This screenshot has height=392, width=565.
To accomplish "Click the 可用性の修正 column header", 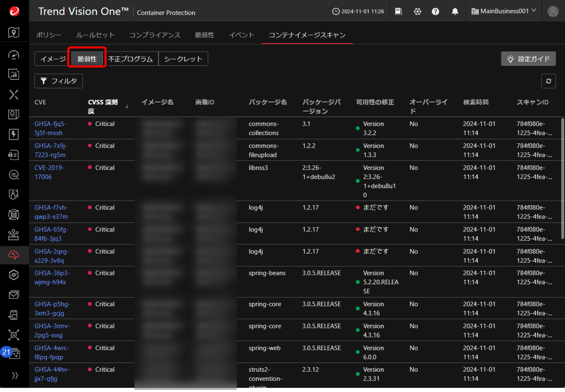I will (x=375, y=102).
